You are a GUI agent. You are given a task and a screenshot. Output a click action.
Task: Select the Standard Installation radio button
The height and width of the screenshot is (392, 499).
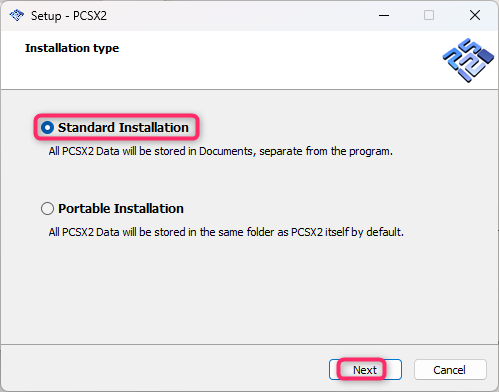point(47,128)
